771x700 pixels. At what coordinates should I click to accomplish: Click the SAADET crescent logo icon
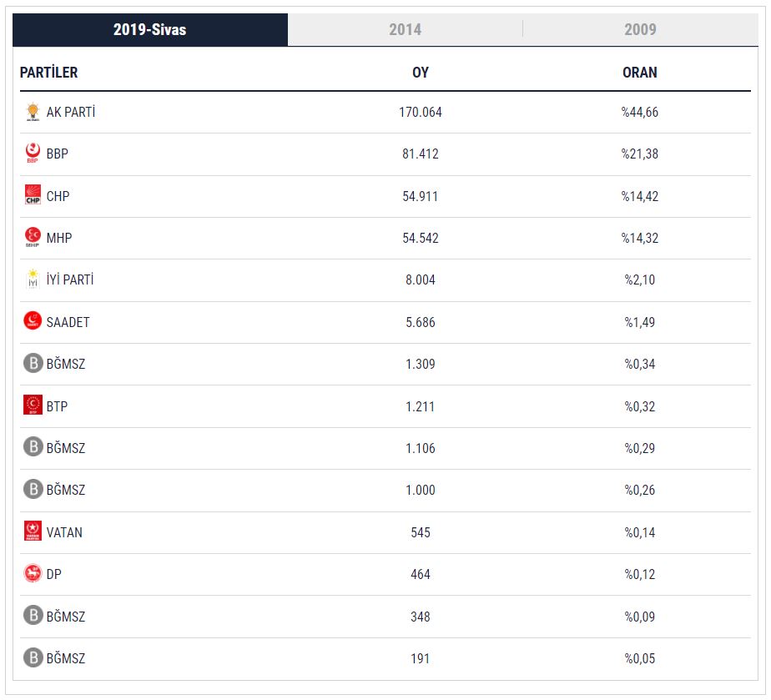click(x=33, y=322)
